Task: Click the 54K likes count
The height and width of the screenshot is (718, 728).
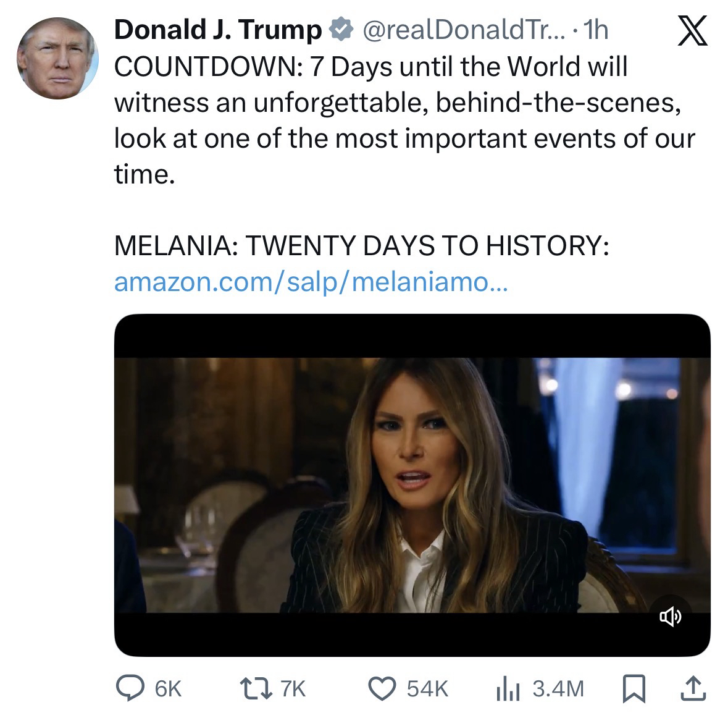Action: [427, 688]
